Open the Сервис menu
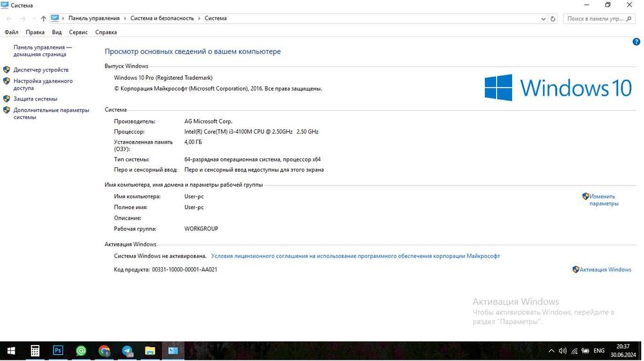Viewport: 644px width, 361px height. click(x=78, y=32)
